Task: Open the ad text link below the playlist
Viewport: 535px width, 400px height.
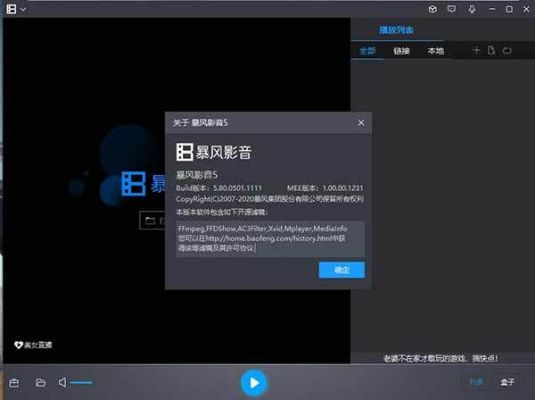Action: point(441,358)
